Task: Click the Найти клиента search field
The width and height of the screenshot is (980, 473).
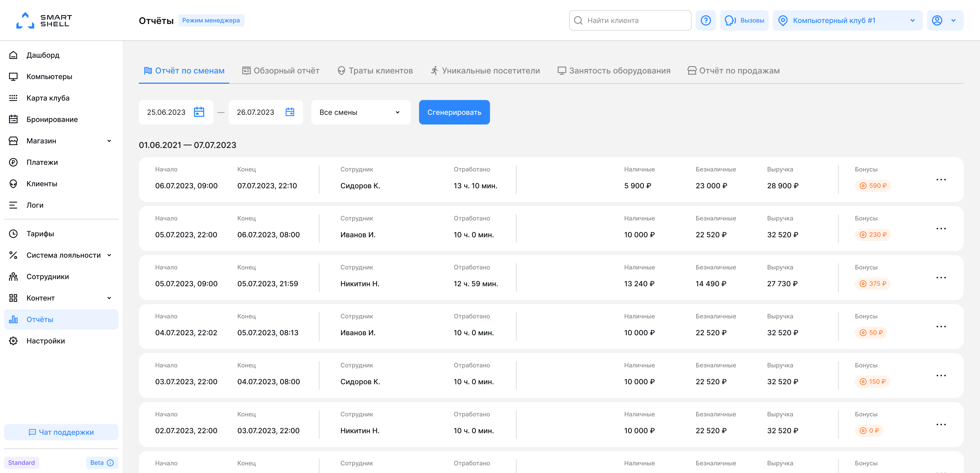Action: click(x=630, y=21)
